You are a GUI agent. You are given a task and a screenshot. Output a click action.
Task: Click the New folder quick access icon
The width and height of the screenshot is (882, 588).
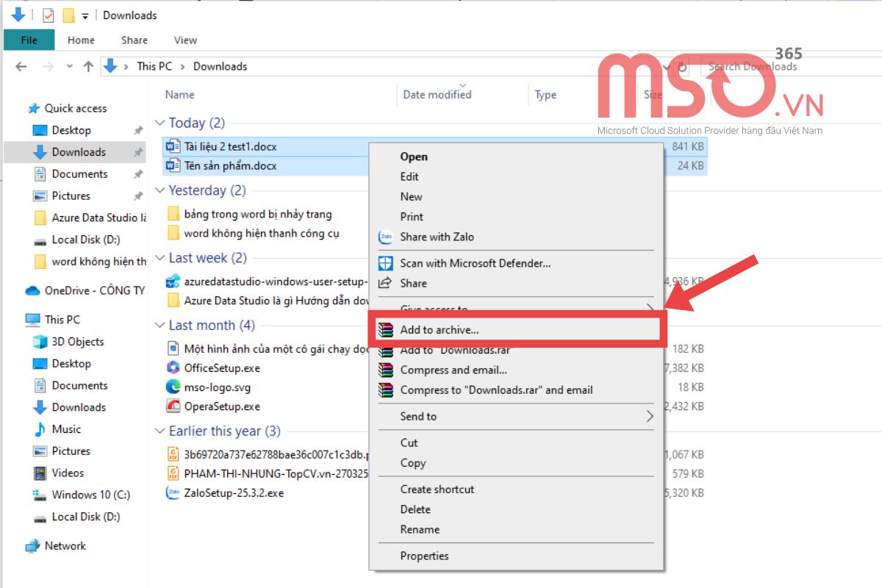68,15
